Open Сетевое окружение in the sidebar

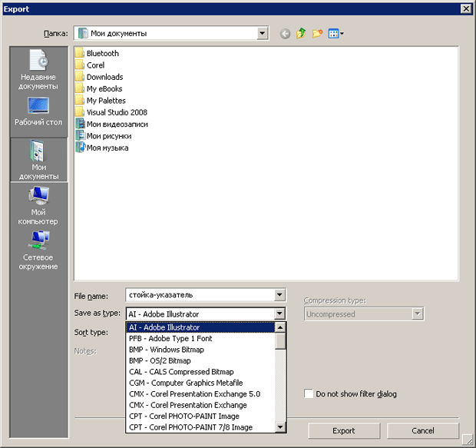[38, 251]
